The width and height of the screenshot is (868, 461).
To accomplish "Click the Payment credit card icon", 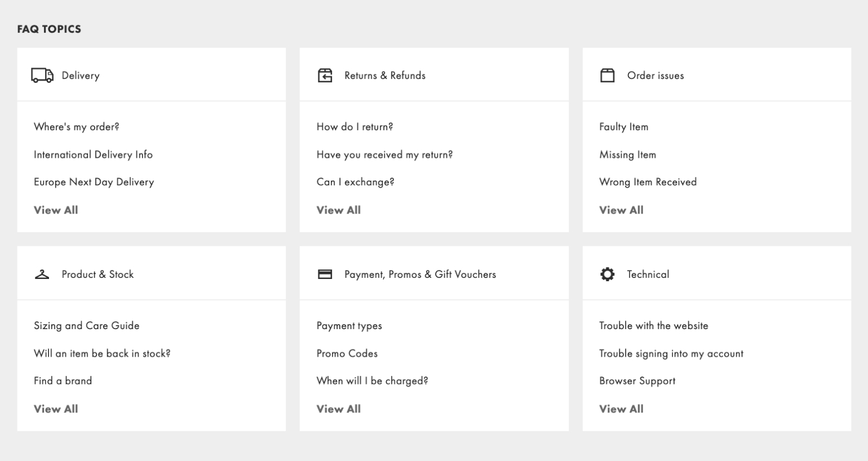I will tap(325, 274).
